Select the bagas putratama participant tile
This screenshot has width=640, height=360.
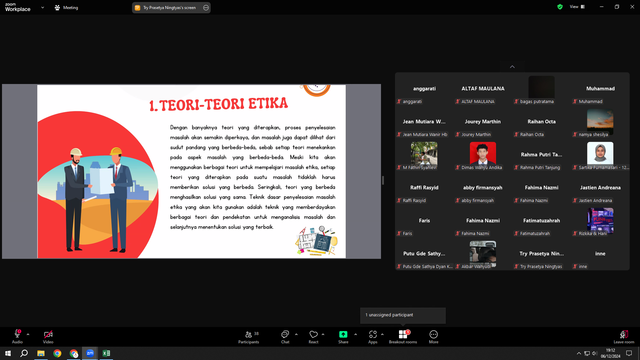coord(542,89)
